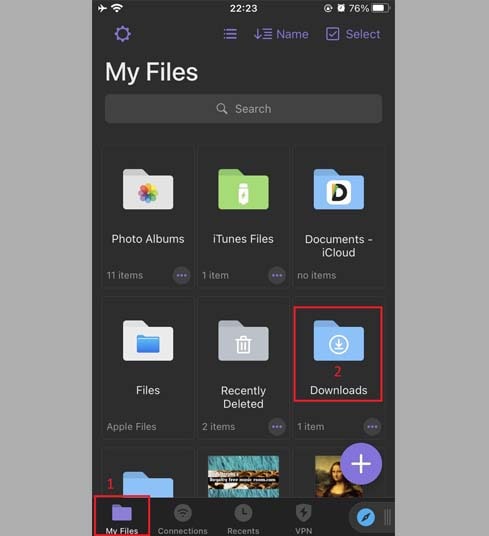The height and width of the screenshot is (536, 489).
Task: Tap the browser drag handle bars
Action: (x=387, y=517)
